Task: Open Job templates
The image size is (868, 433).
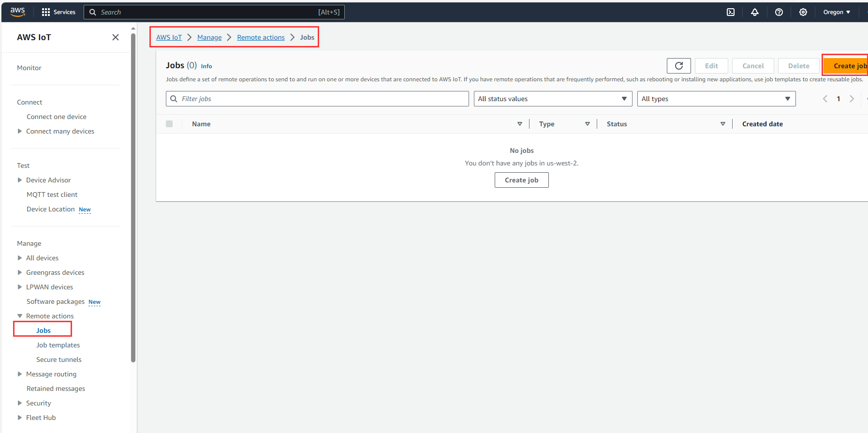Action: point(58,345)
